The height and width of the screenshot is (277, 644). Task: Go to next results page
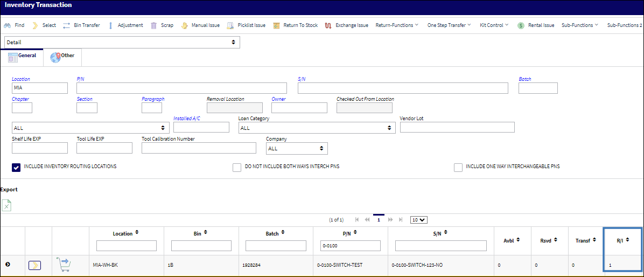point(390,220)
